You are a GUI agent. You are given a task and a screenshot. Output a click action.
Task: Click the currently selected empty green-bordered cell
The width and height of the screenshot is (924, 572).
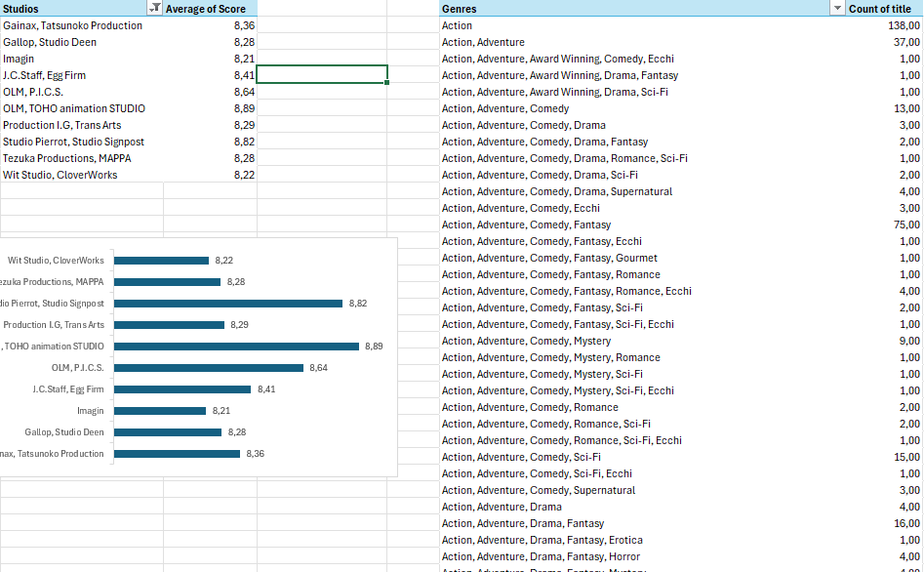click(322, 74)
